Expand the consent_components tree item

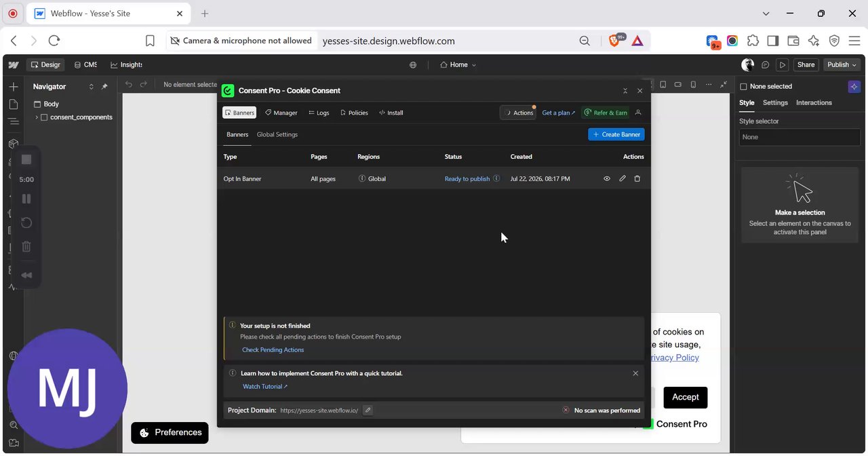[x=37, y=117]
